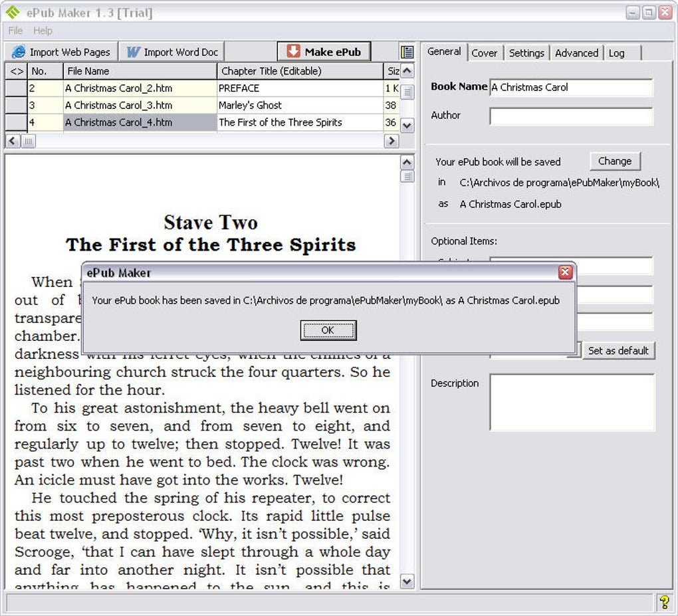
Task: Click the <> column header
Action: [x=17, y=71]
